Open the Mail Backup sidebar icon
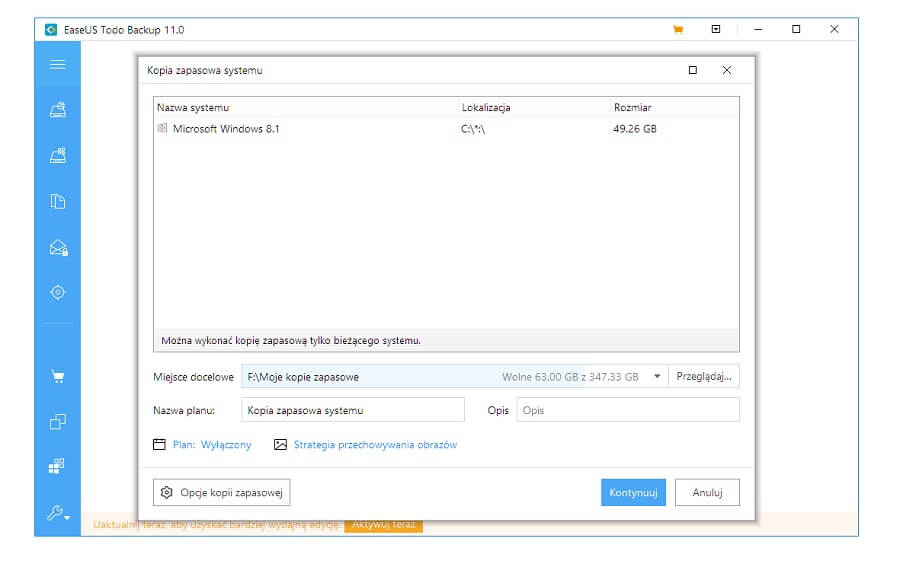 point(58,247)
